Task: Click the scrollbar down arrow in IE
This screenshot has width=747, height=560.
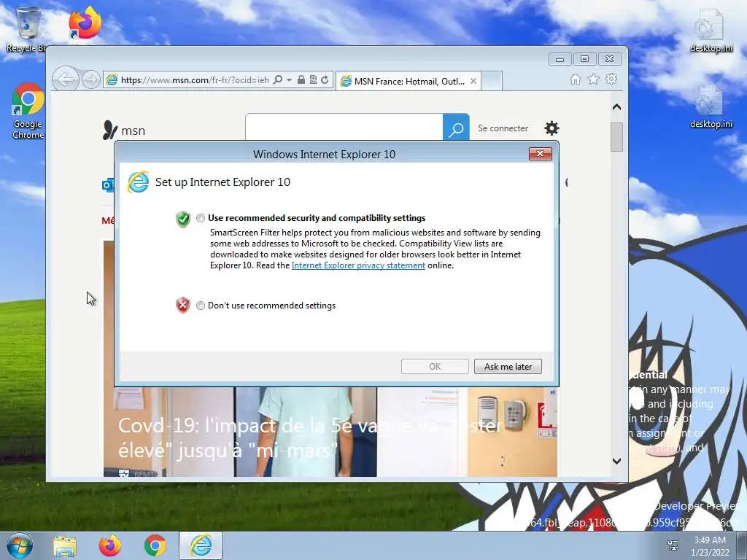Action: (x=616, y=461)
